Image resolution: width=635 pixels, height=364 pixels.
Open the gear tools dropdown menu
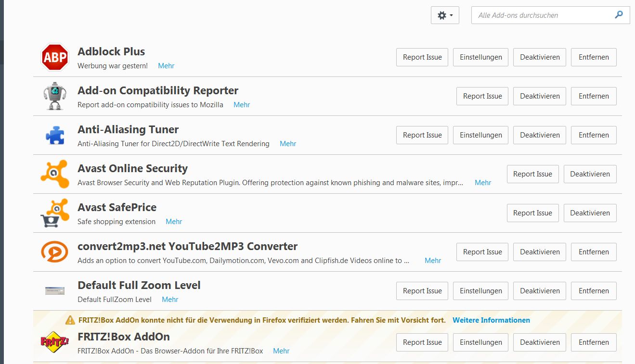[445, 15]
